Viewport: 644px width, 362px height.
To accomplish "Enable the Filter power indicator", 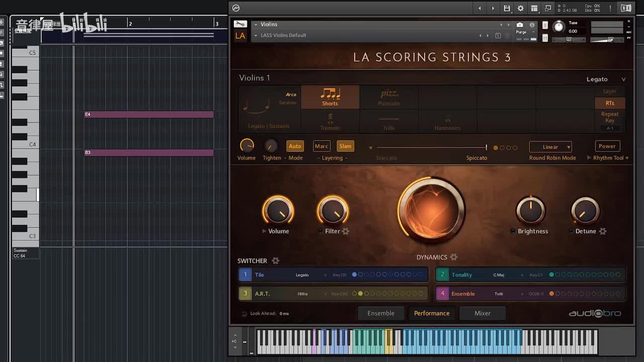I will (x=320, y=231).
